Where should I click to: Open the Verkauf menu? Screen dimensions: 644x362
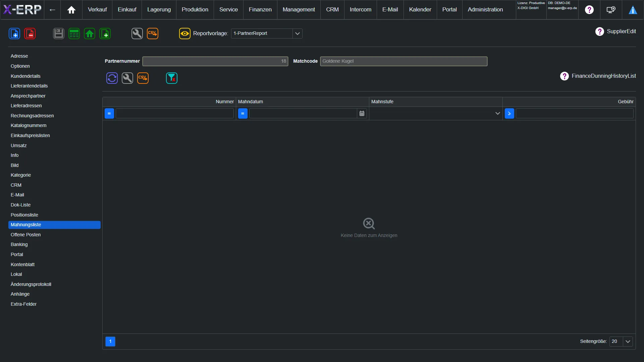pyautogui.click(x=97, y=10)
